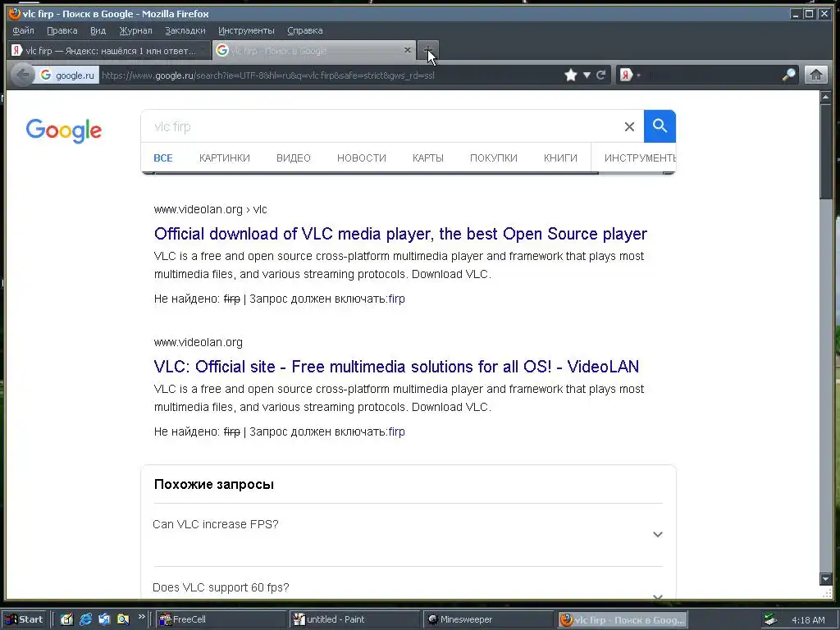The width and height of the screenshot is (840, 630).
Task: Click the Похожие запросы heading
Action: tap(214, 484)
